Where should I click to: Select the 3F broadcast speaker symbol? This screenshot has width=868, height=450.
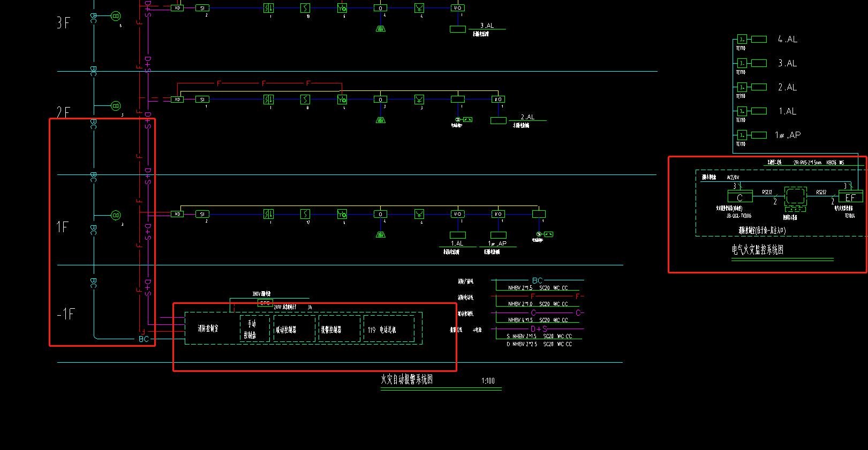click(x=116, y=16)
